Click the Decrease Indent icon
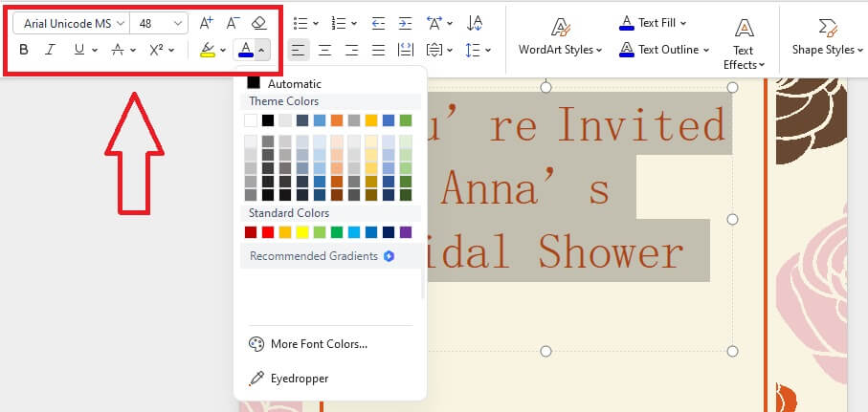This screenshot has height=412, width=868. (379, 23)
